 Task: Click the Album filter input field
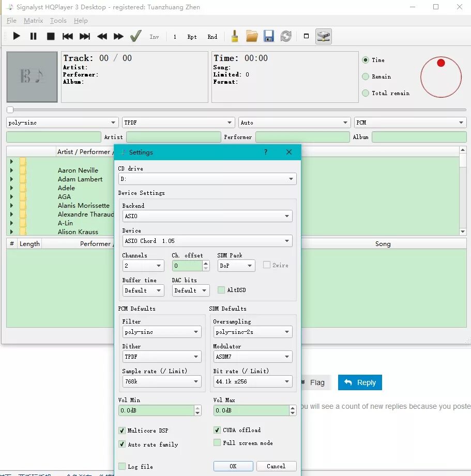pyautogui.click(x=419, y=137)
